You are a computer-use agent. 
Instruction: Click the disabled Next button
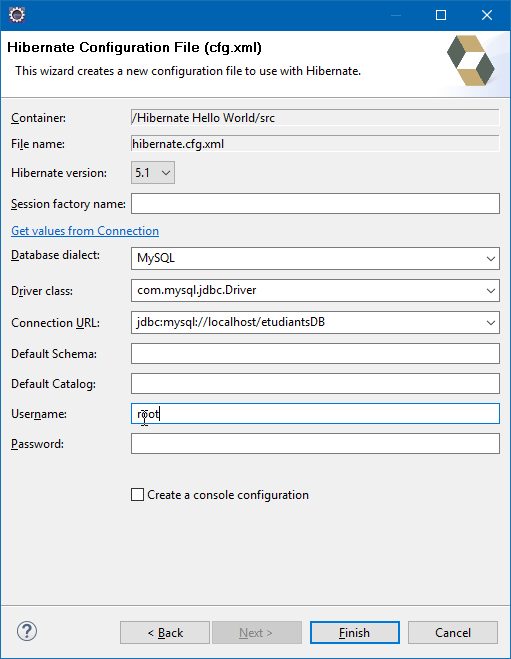point(257,633)
